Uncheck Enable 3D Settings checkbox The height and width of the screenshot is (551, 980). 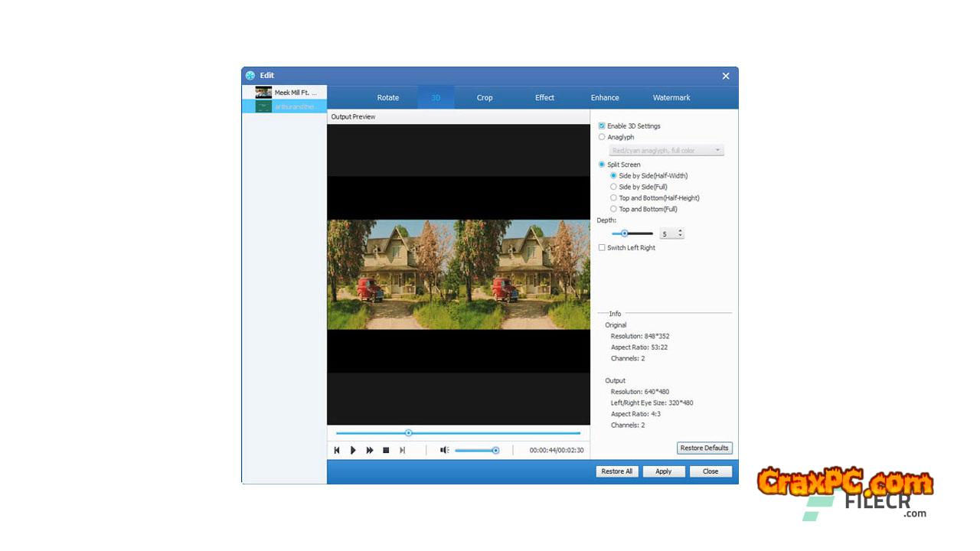[x=602, y=126]
